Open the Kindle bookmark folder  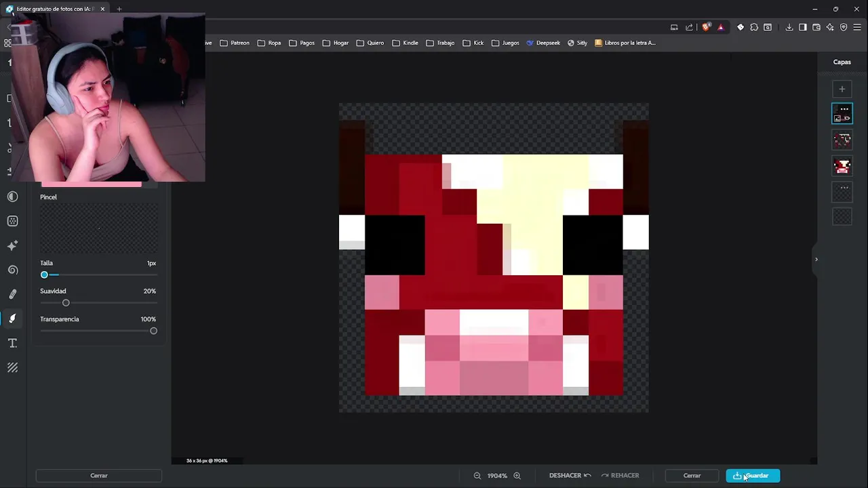[405, 43]
